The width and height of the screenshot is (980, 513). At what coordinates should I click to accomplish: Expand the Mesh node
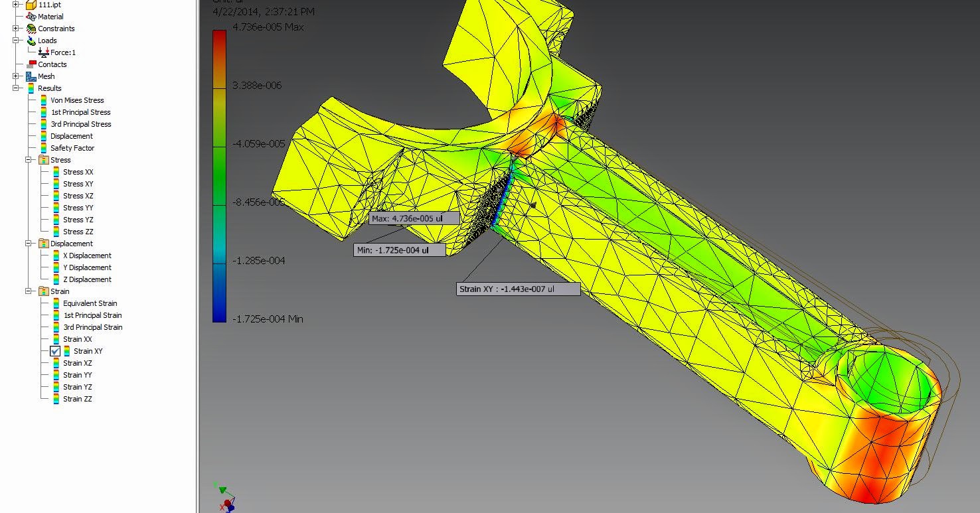[x=16, y=76]
